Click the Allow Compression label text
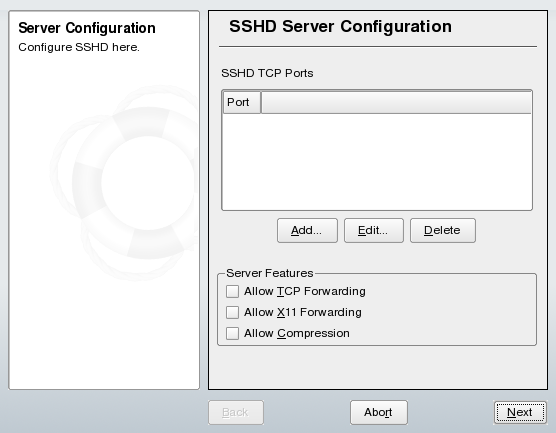Screen dimensions: 556x433 click(297, 333)
